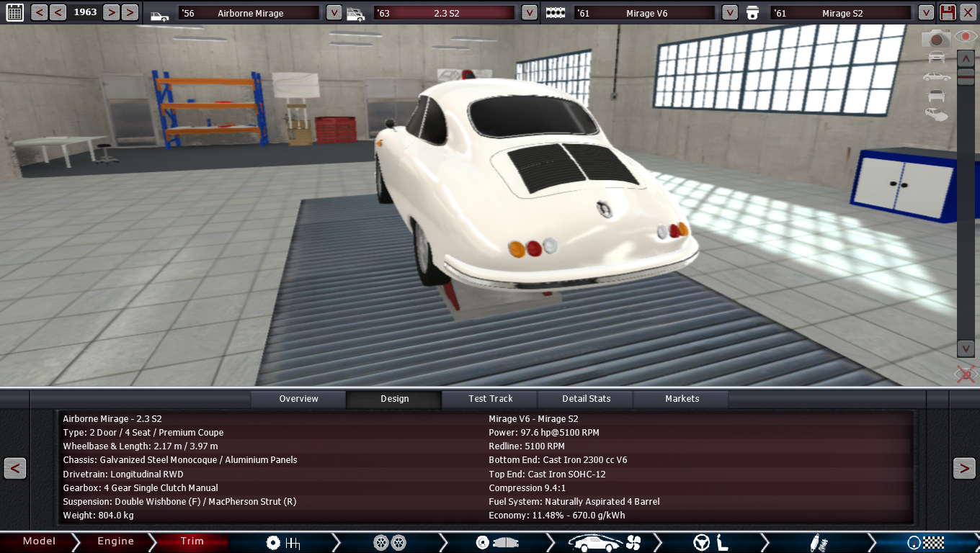Screen dimensions: 980x553
Task: Expand the Mirage V6 engine family dropdown
Action: pyautogui.click(x=729, y=13)
